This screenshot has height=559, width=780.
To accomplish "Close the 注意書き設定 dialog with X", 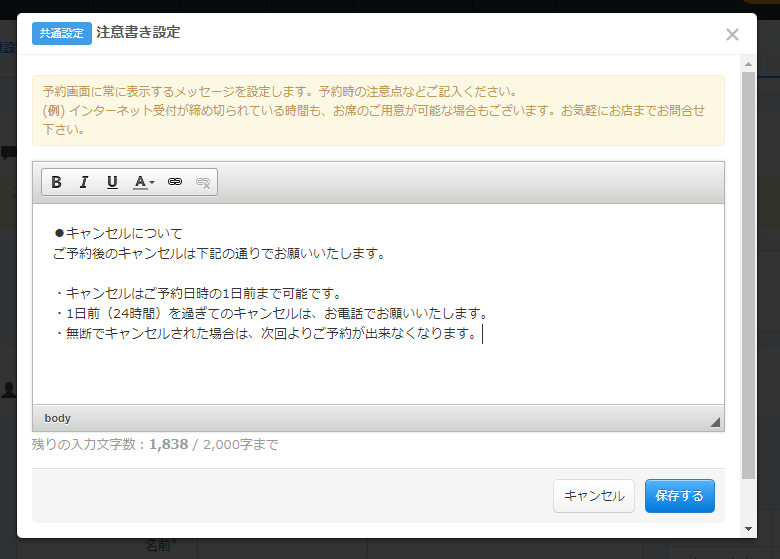I will (x=732, y=35).
